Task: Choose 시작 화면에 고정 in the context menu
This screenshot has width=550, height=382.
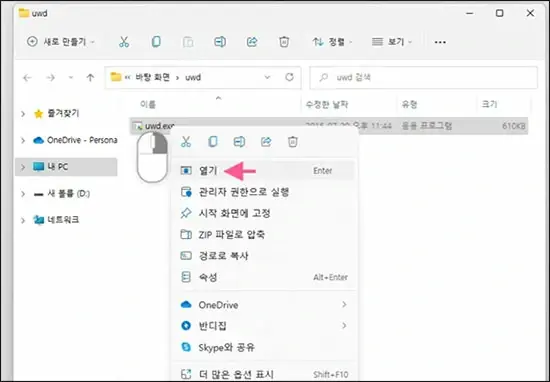Action: [x=264, y=213]
